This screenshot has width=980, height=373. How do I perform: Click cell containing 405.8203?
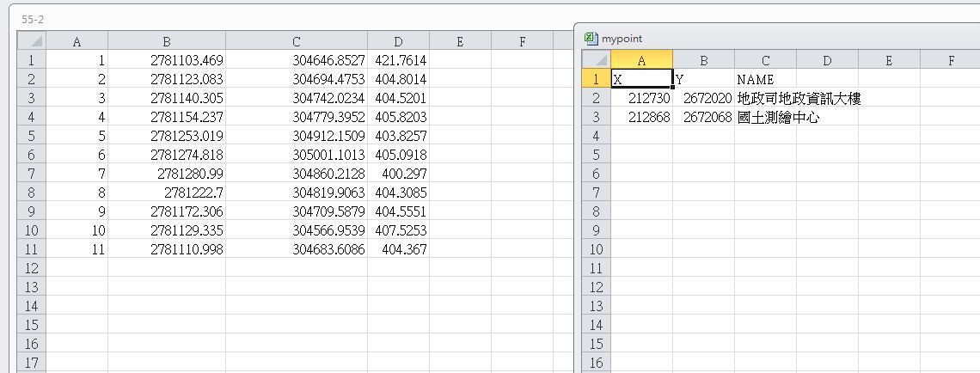(398, 117)
